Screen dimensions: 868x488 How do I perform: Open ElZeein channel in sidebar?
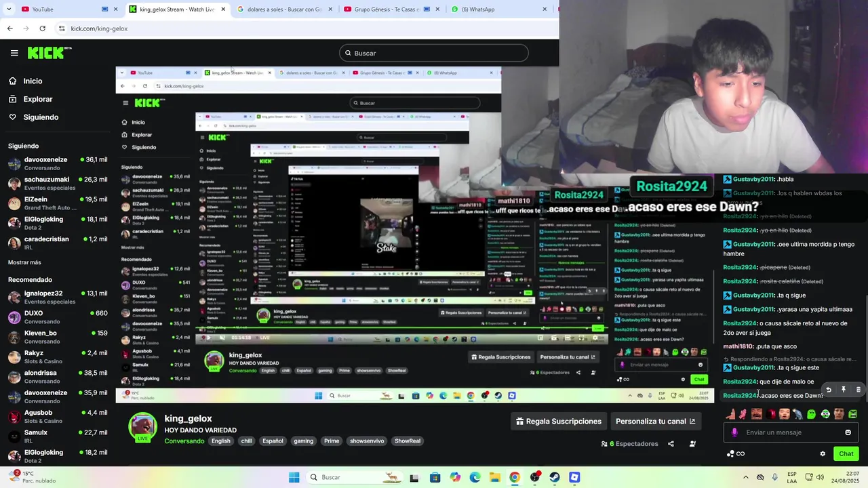58,203
